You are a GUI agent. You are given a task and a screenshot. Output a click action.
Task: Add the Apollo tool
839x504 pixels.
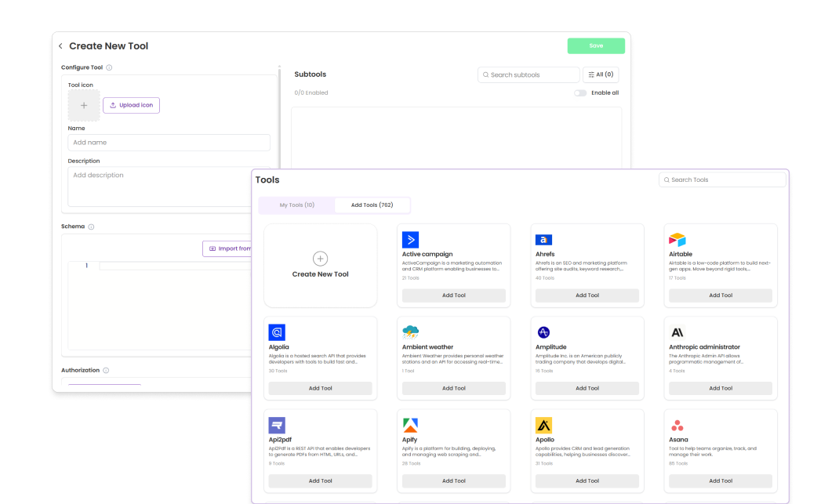tap(587, 481)
